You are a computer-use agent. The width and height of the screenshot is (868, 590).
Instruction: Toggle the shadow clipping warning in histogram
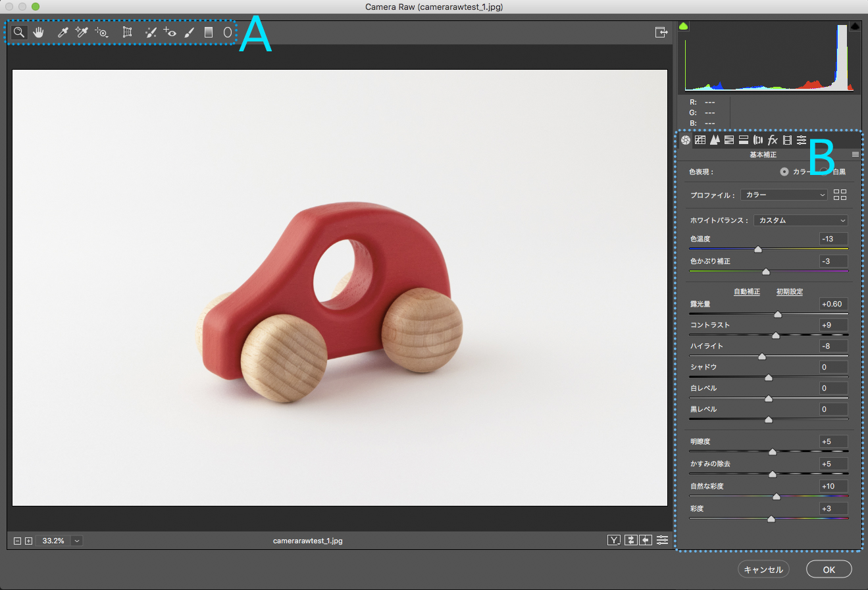[x=683, y=26]
